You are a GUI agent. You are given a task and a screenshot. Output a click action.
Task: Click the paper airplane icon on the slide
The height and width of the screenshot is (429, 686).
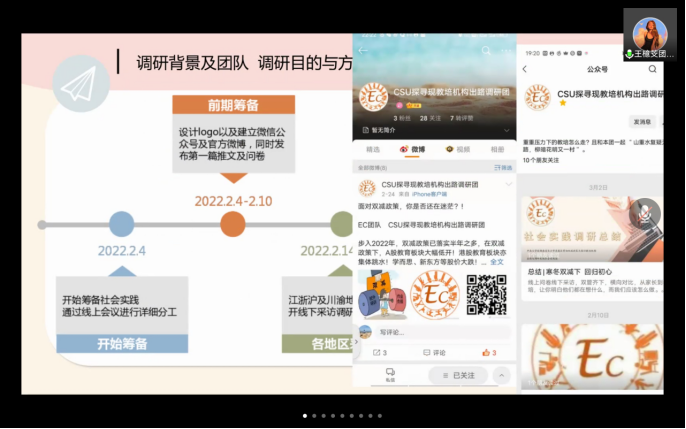(x=80, y=83)
